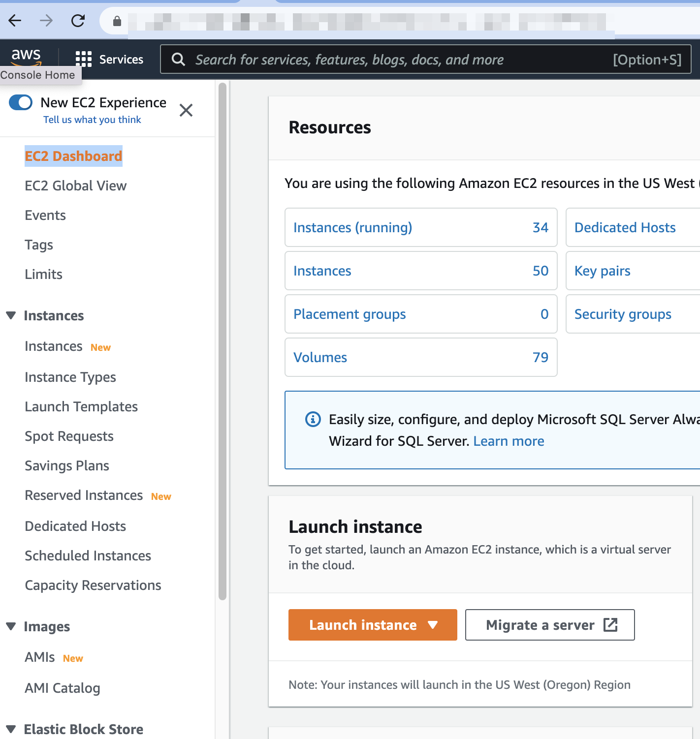Image resolution: width=700 pixels, height=739 pixels.
Task: Open Limits in sidebar
Action: (44, 274)
